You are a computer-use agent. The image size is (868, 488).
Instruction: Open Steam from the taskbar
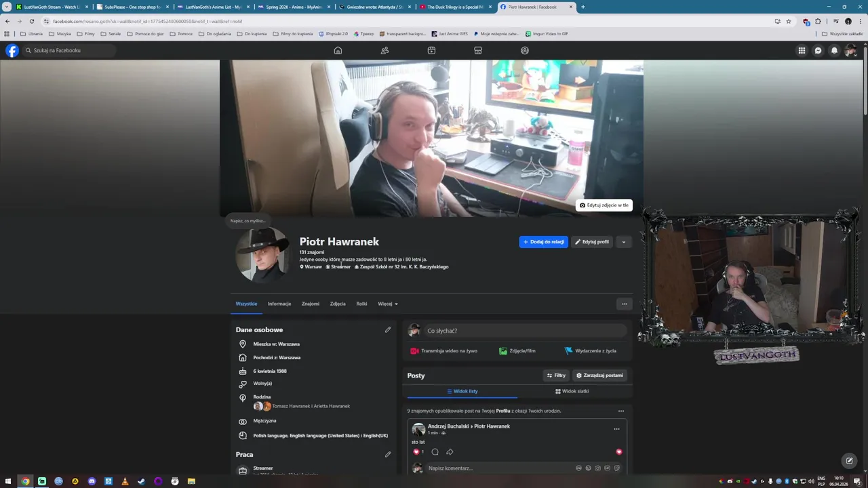141,481
